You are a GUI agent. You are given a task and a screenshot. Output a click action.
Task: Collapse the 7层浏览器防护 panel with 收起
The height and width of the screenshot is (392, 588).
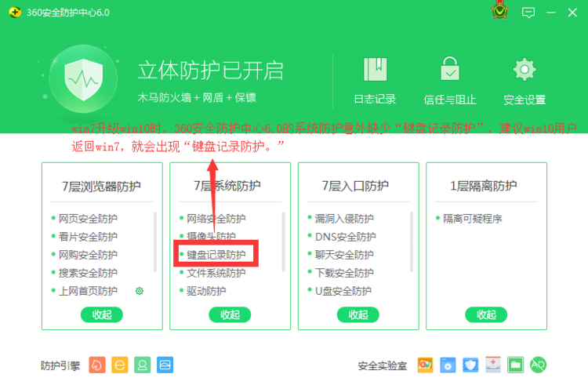(102, 314)
